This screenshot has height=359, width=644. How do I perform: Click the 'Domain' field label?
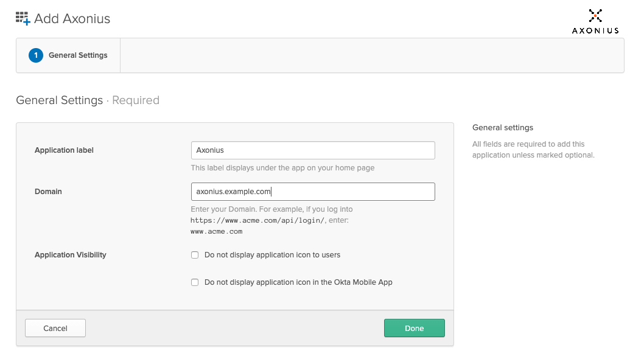click(48, 192)
